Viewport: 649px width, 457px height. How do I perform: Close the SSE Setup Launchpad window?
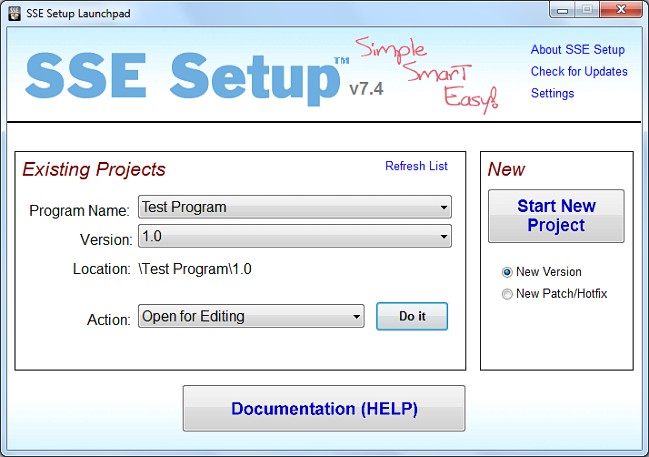[x=619, y=10]
